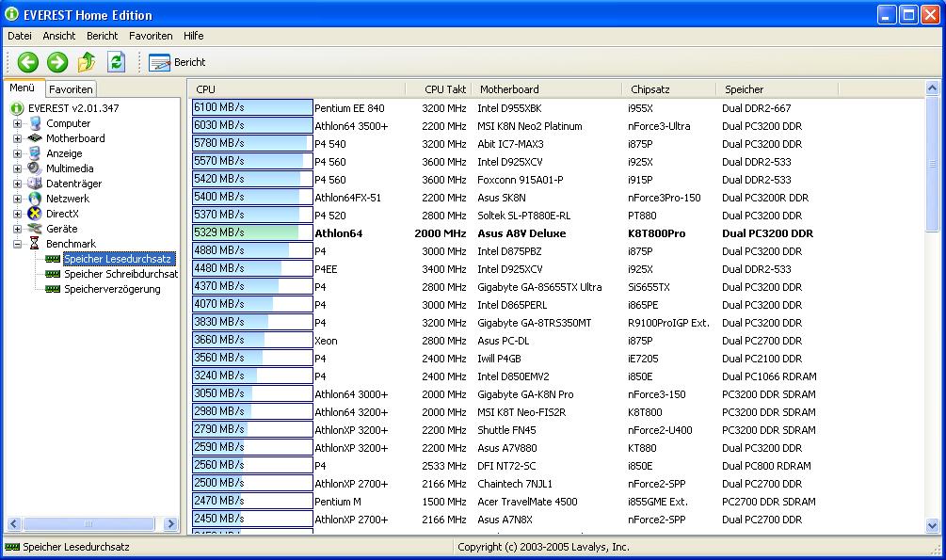
Task: Expand the Multimedia tree node
Action: click(17, 169)
